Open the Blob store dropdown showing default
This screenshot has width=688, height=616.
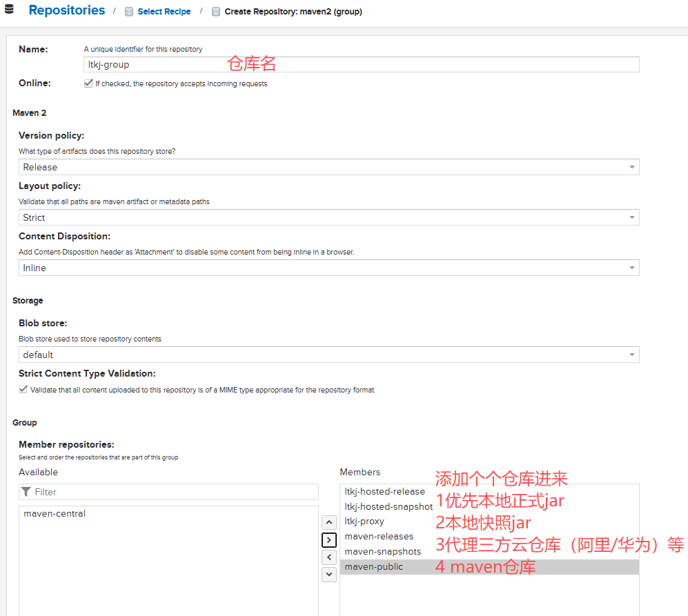click(x=328, y=355)
